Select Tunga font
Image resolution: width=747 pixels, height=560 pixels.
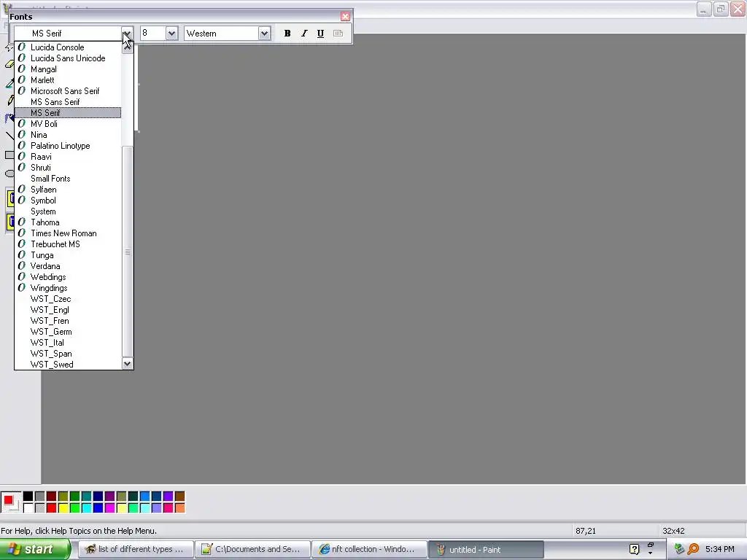click(68, 255)
